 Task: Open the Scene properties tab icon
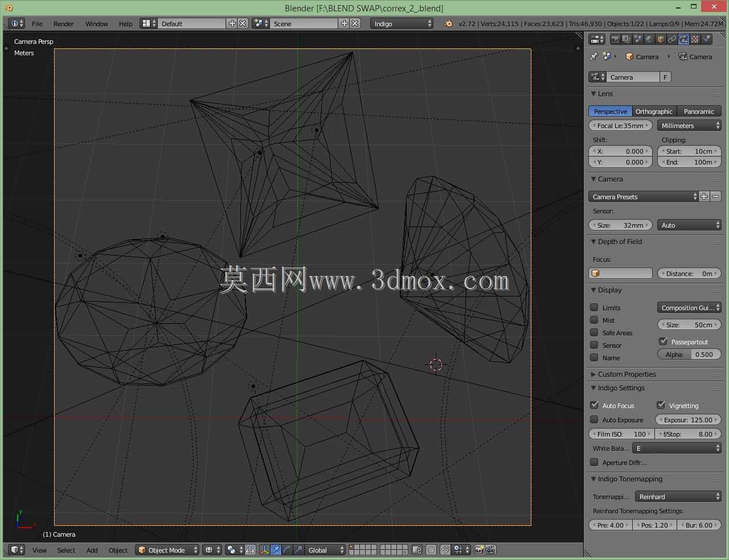pos(638,39)
